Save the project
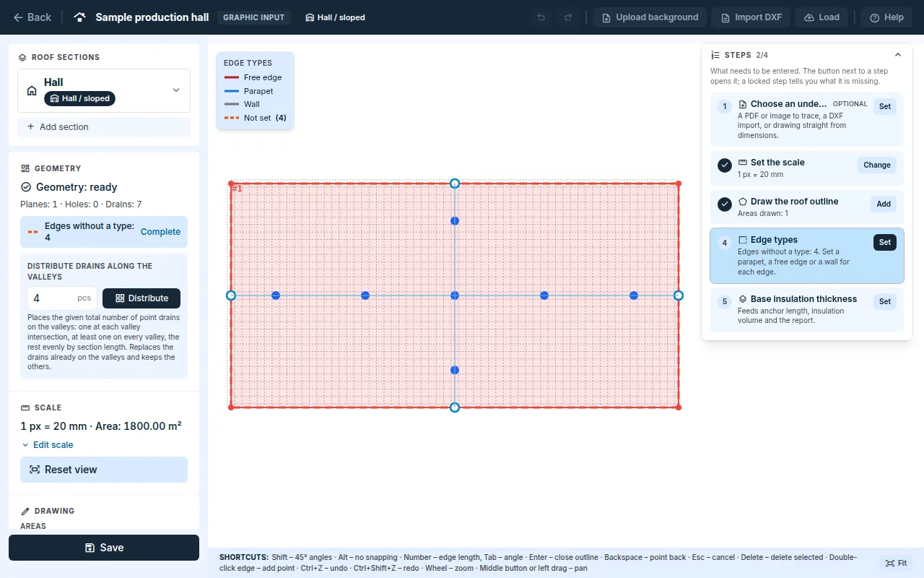 click(x=104, y=548)
